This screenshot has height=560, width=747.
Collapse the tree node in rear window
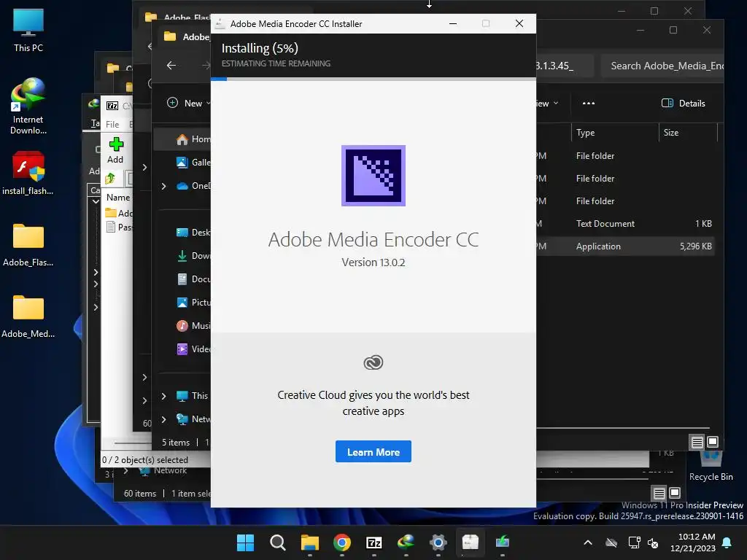click(96, 201)
